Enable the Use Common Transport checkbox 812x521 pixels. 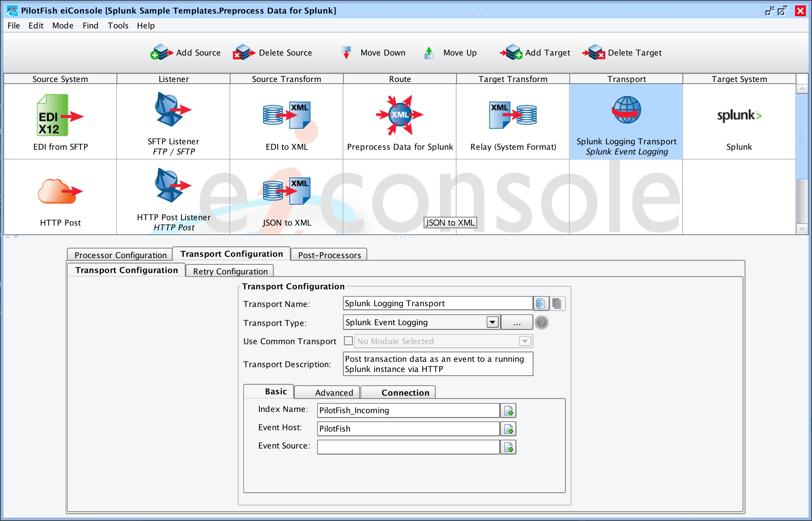coord(348,341)
